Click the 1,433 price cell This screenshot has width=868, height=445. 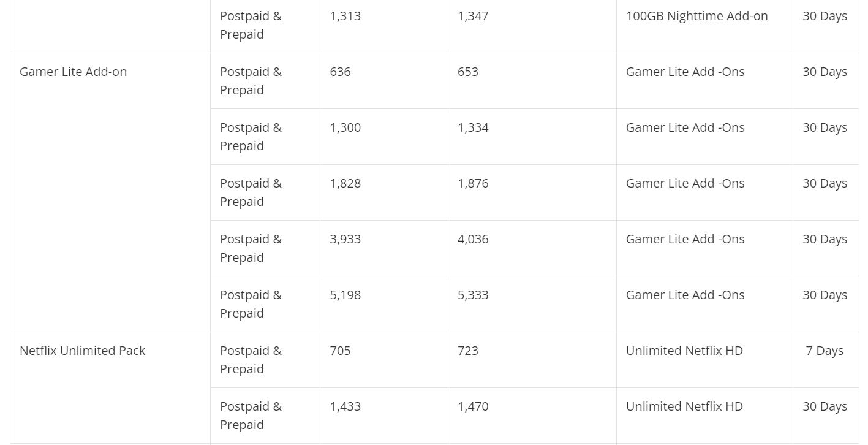(345, 406)
